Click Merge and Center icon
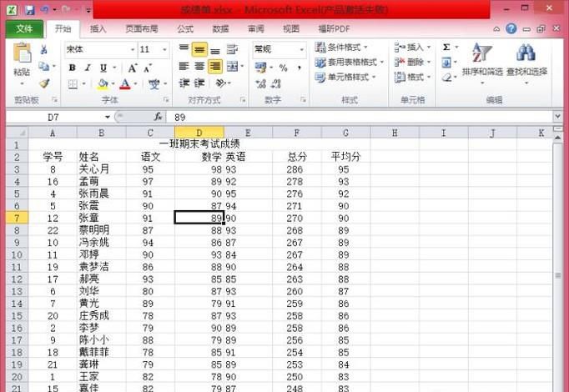 point(232,67)
